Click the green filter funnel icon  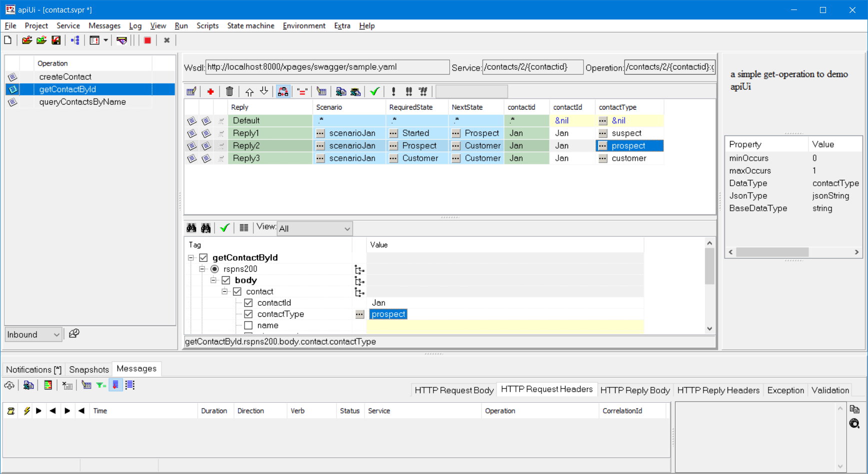tap(101, 385)
